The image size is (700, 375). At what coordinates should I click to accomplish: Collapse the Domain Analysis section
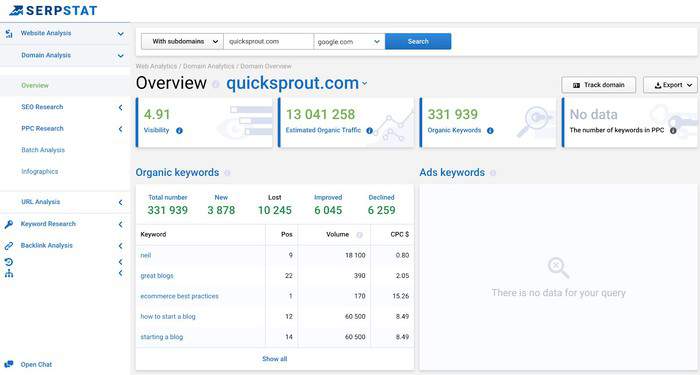[x=121, y=56]
